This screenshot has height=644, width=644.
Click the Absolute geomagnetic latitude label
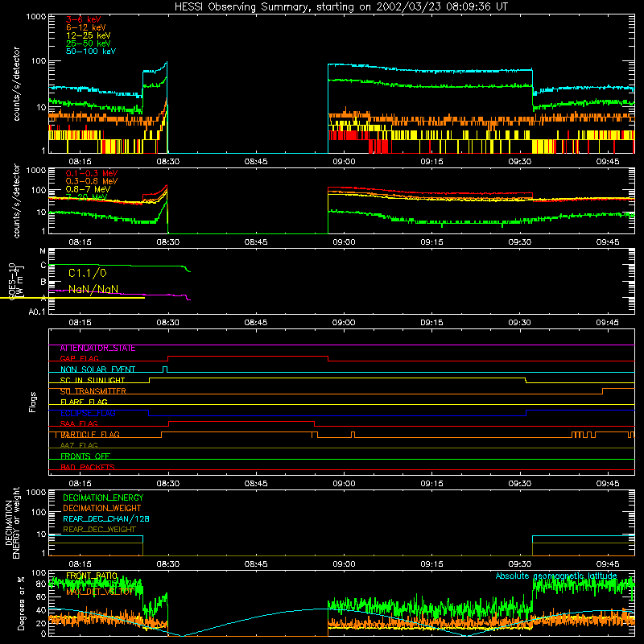pos(556,576)
